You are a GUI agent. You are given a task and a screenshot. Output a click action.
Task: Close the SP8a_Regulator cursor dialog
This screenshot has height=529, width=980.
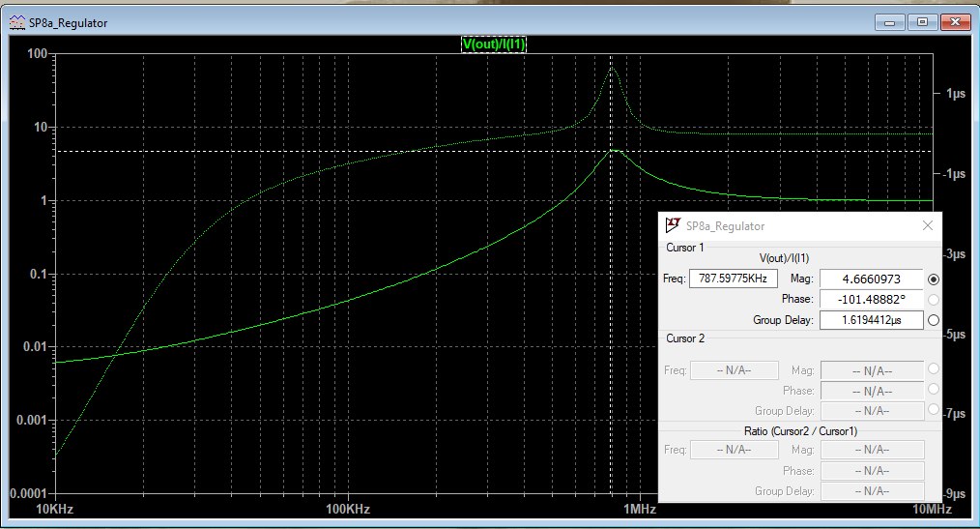pyautogui.click(x=928, y=225)
